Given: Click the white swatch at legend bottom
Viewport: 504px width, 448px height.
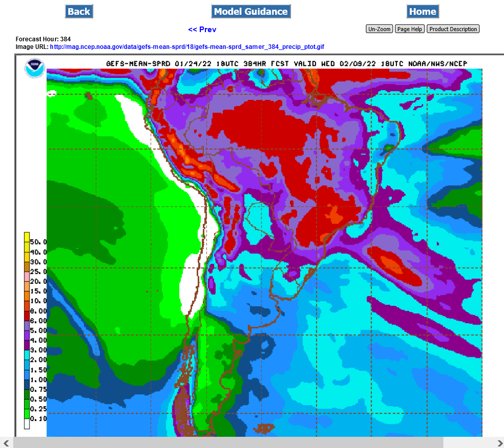Looking at the screenshot, I should 26,424.
